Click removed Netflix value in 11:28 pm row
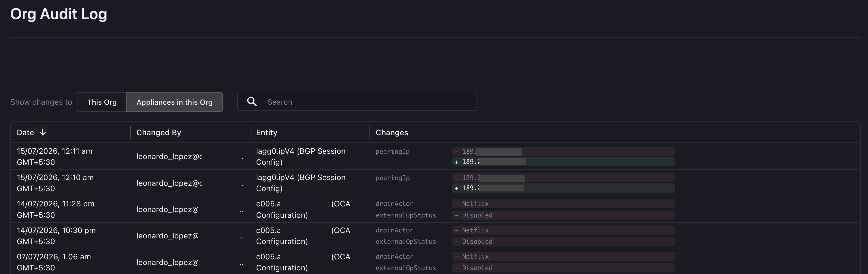Image resolution: width=868 pixels, height=274 pixels. (564, 204)
